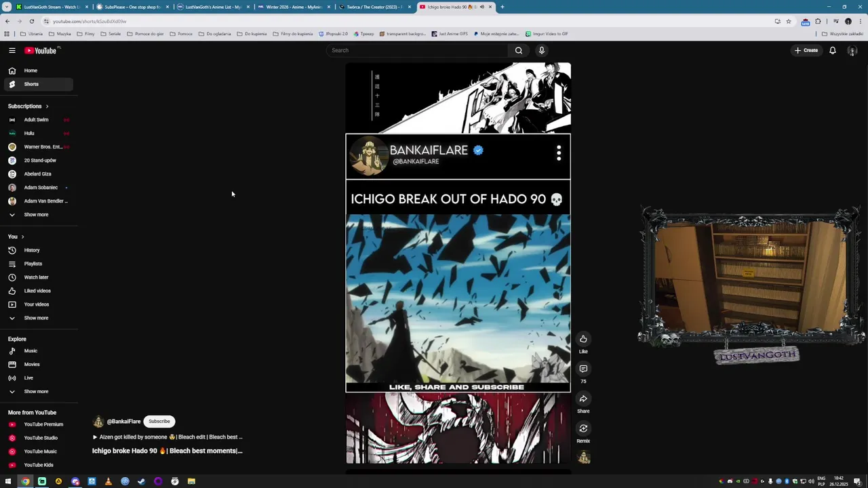Click the address bar URL
This screenshot has height=488, width=868.
(x=90, y=21)
